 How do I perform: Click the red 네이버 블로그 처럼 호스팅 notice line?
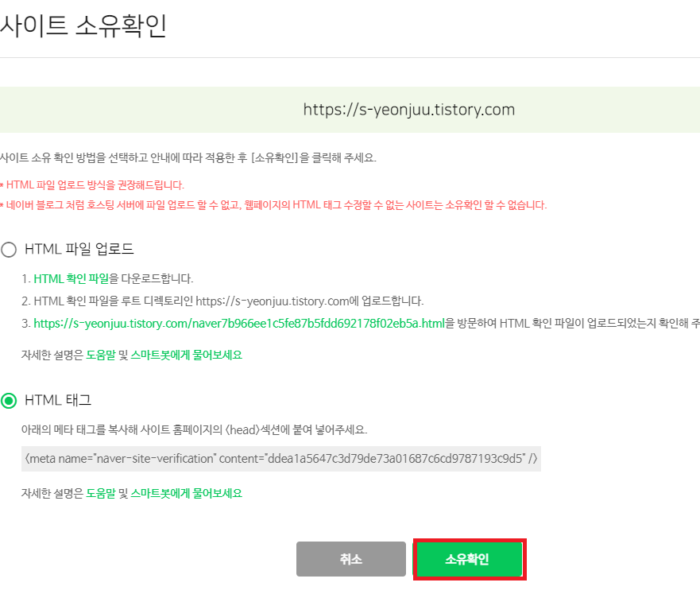point(273,205)
